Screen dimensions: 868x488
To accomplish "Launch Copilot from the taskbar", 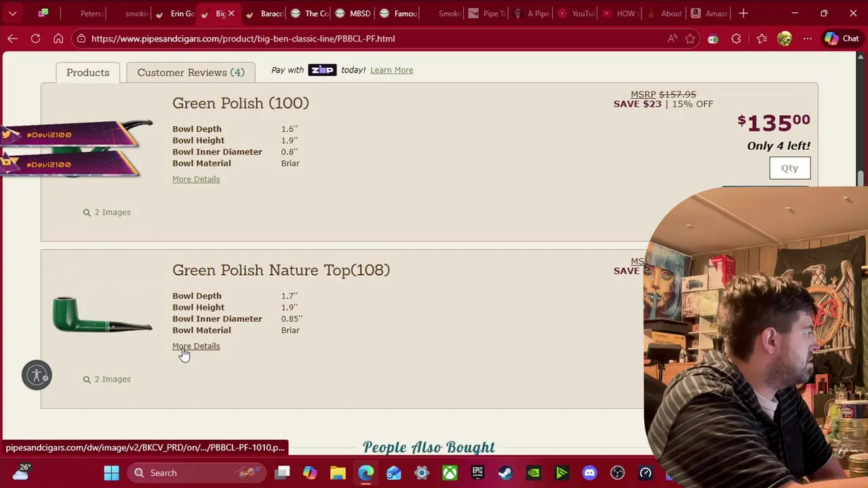I will click(310, 473).
